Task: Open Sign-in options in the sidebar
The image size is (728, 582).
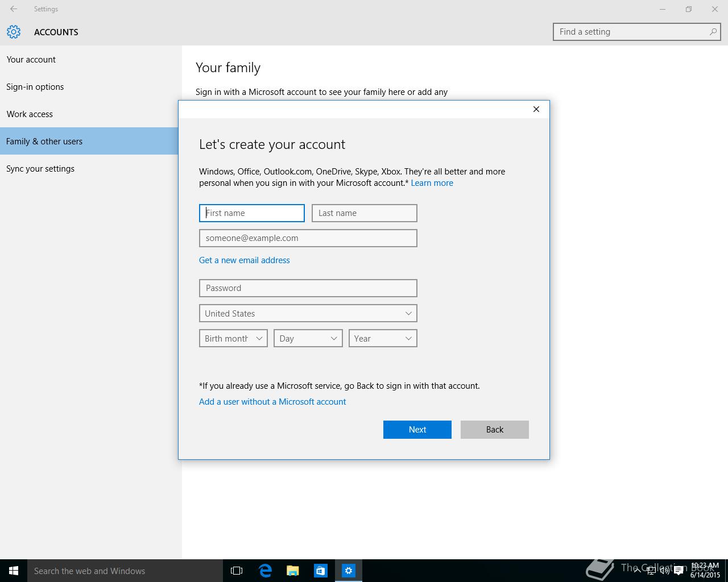Action: click(x=91, y=86)
